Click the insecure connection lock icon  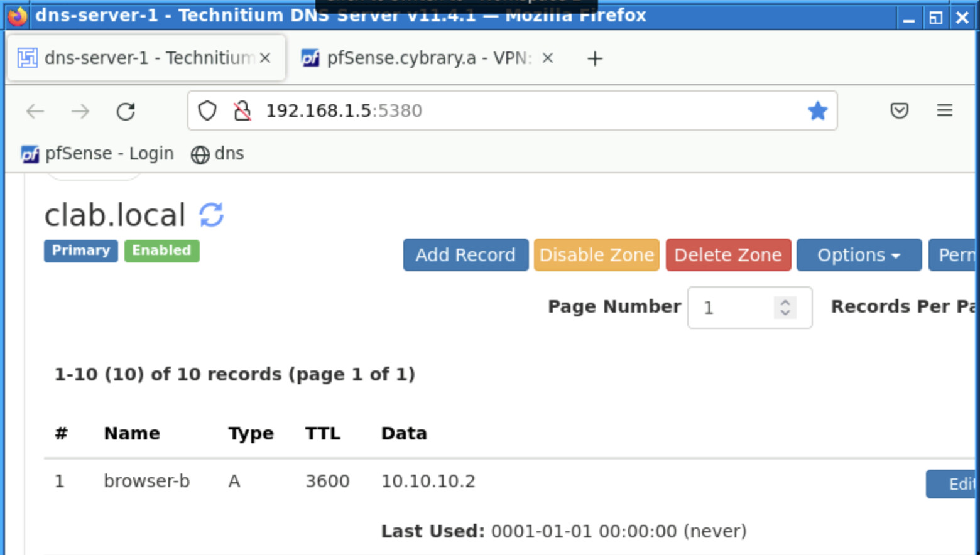click(x=242, y=111)
